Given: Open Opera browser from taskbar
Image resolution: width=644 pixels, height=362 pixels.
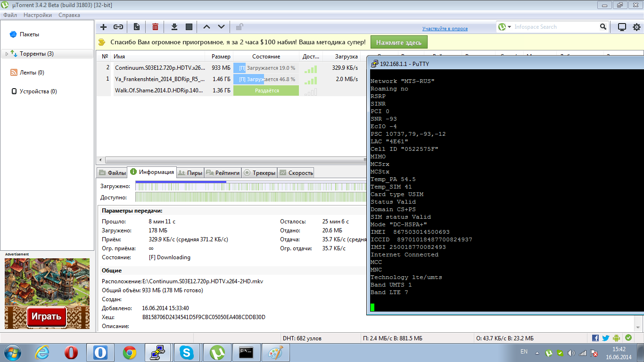Looking at the screenshot, I should click(71, 353).
